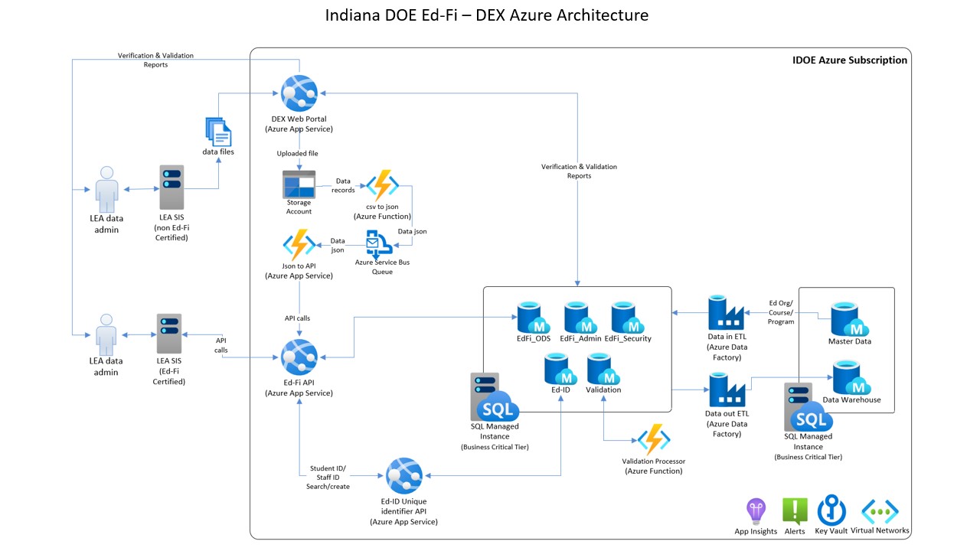Viewport: 980px width, 551px height.
Task: Select the csv to json Azure Function icon
Action: pos(382,186)
